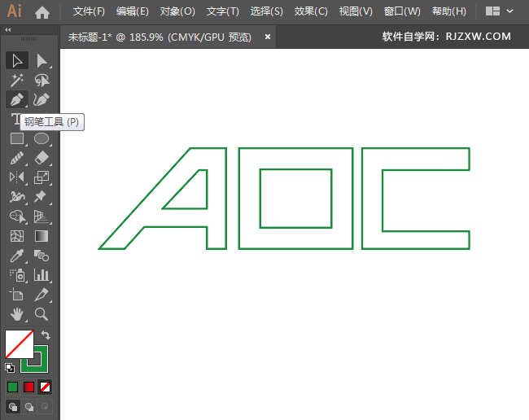Open the arrange documents layout switcher
Screen dimensions: 529x420
[492, 11]
